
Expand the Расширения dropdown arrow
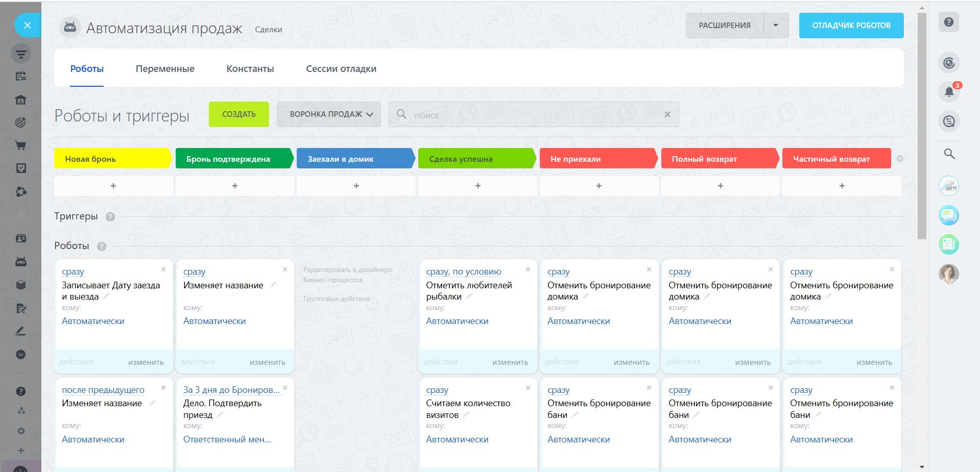tap(776, 26)
